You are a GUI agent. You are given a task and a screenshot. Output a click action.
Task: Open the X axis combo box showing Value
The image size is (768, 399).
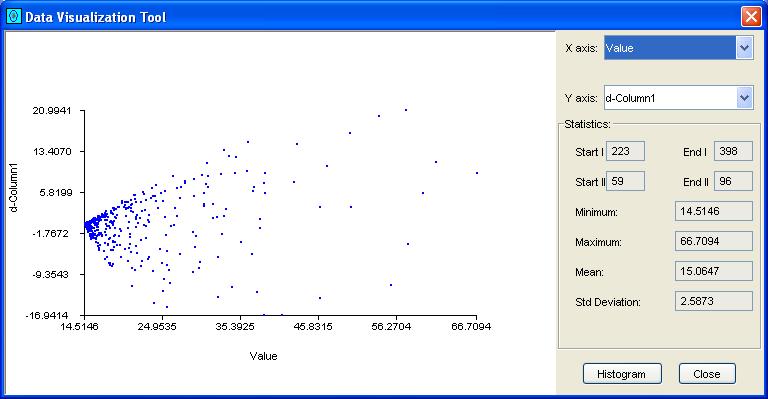[x=678, y=48]
